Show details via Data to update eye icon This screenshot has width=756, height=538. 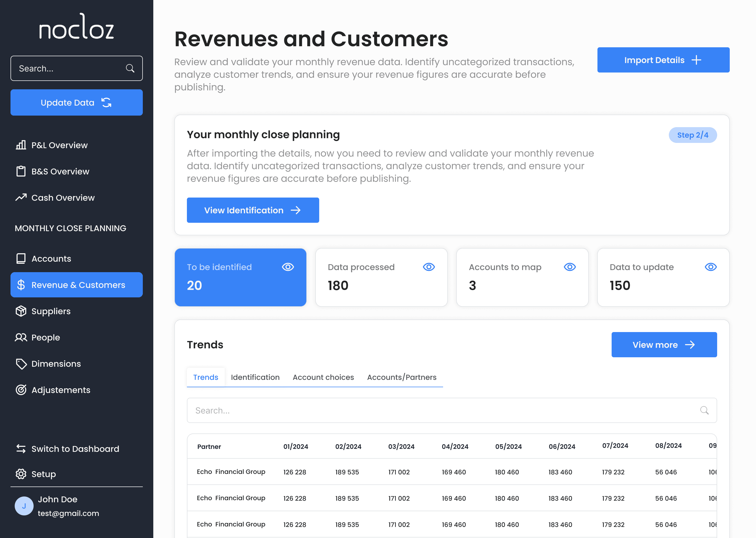(x=711, y=267)
